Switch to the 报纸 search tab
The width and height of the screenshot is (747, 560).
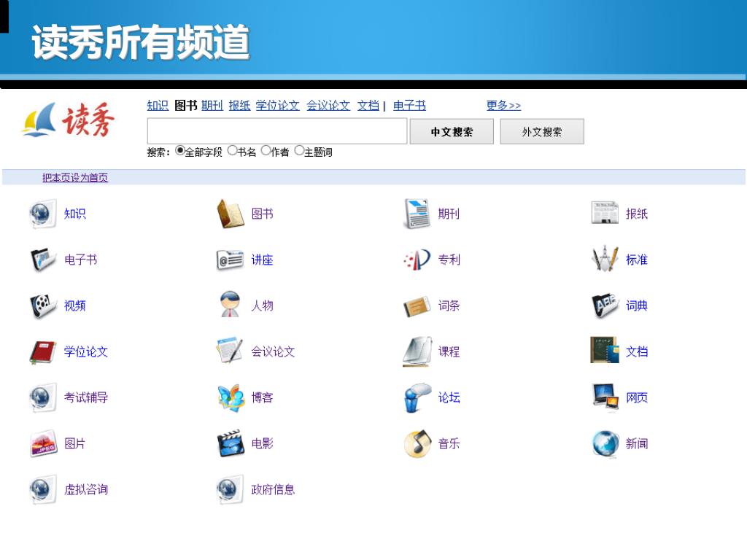coord(239,105)
